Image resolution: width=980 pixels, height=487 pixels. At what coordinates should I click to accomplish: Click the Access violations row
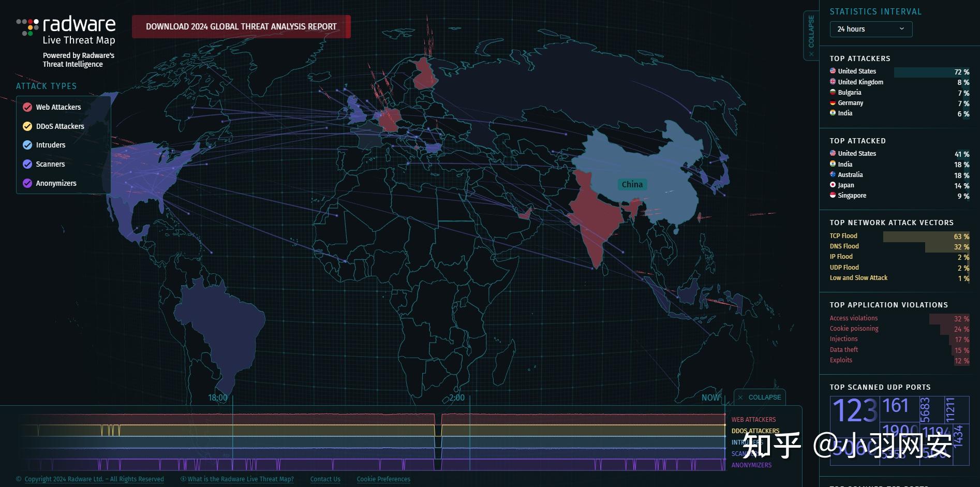(x=899, y=318)
